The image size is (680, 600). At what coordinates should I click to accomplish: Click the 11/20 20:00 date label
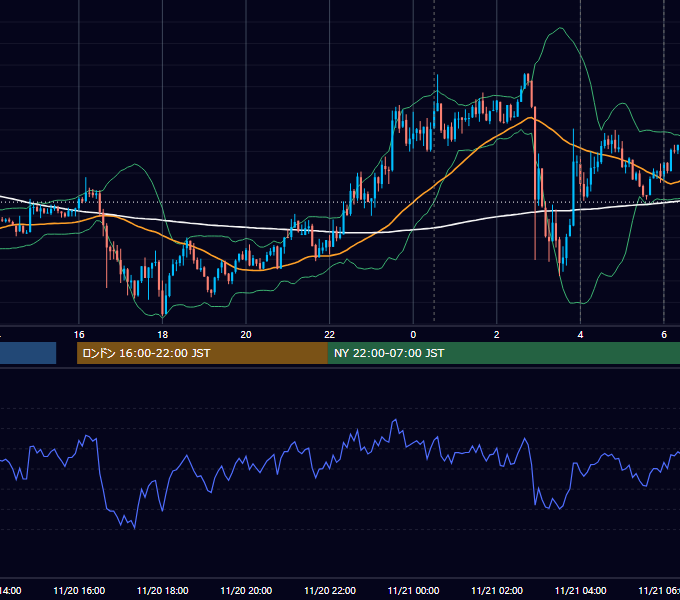pos(246,591)
